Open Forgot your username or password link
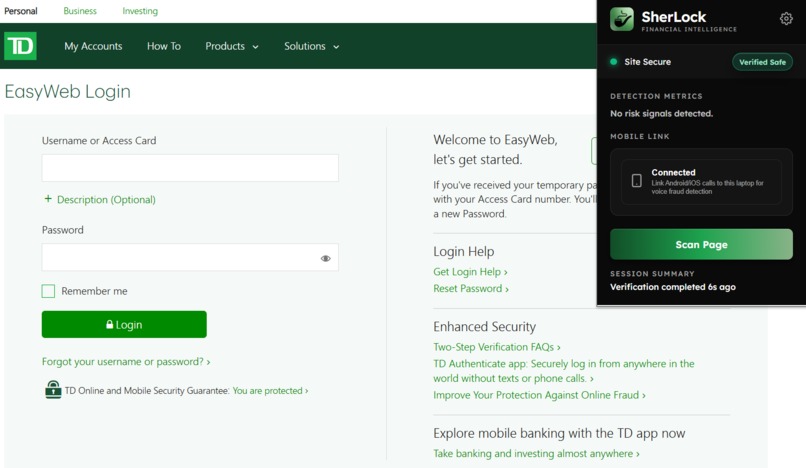Viewport: 806px width, 468px height. [x=126, y=362]
